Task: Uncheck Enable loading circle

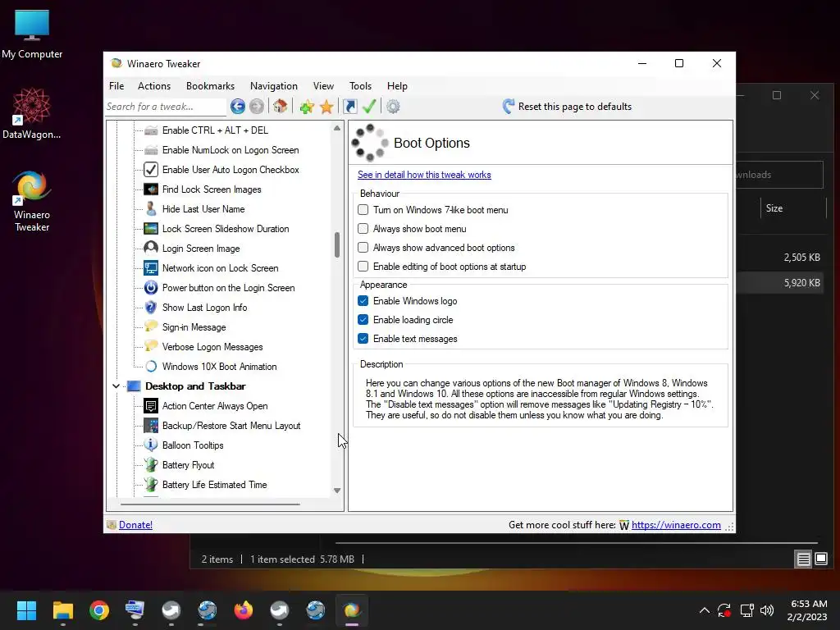Action: click(363, 319)
